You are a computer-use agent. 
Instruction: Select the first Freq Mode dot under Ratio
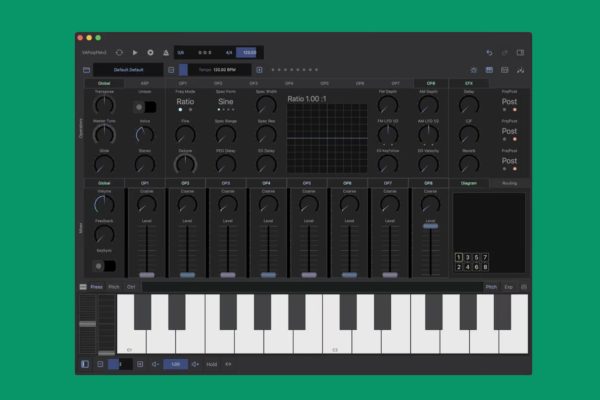(x=180, y=110)
